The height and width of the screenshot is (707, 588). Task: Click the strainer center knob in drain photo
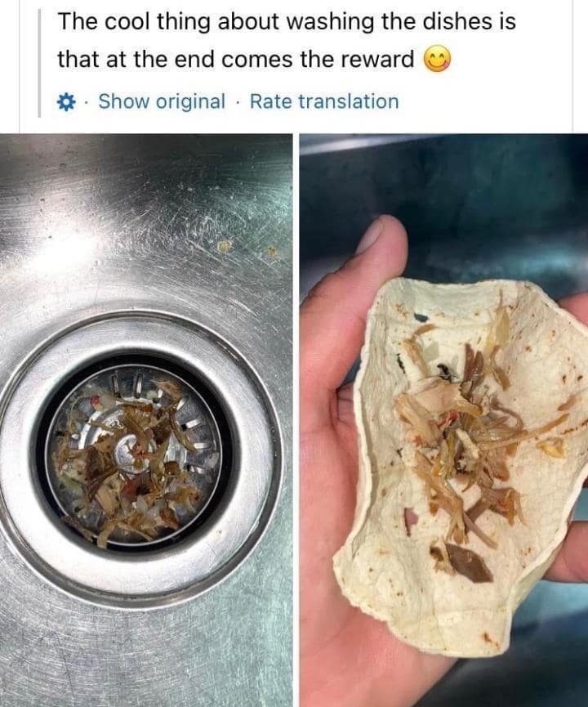tap(127, 451)
